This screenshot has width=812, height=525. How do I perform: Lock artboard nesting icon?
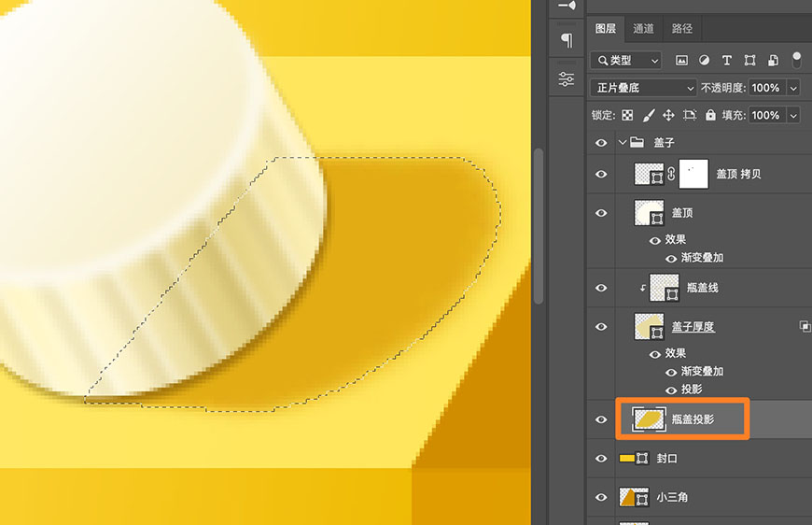click(690, 115)
